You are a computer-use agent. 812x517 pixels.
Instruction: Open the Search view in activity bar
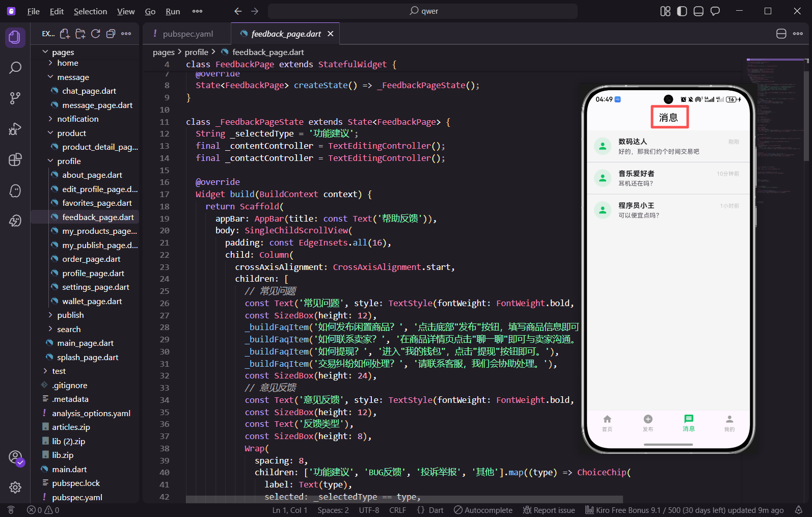coord(15,68)
